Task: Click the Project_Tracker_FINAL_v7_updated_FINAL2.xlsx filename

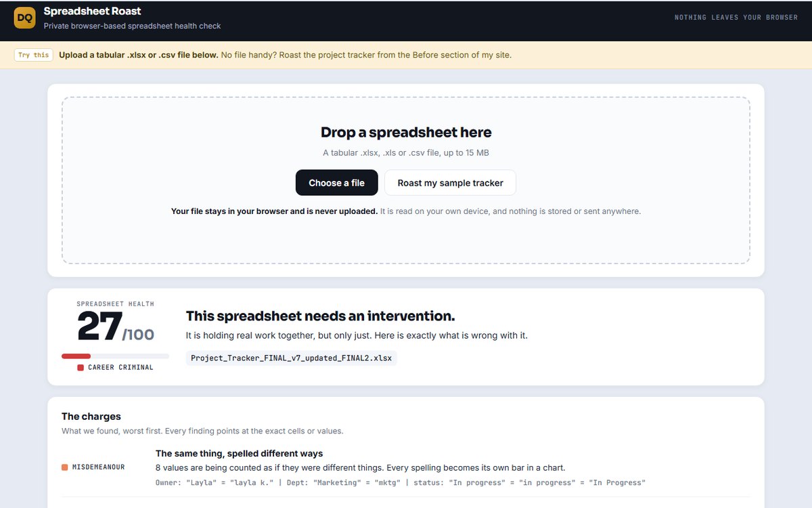Action: click(x=291, y=358)
